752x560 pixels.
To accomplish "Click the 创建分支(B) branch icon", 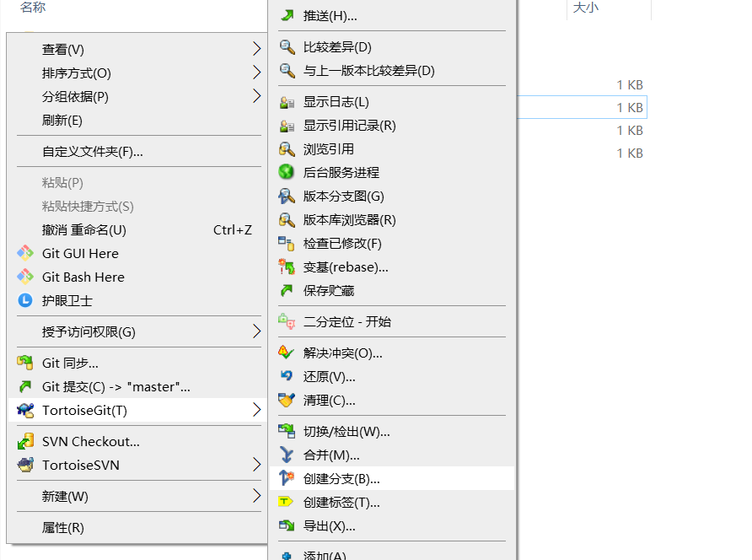I will (x=287, y=478).
